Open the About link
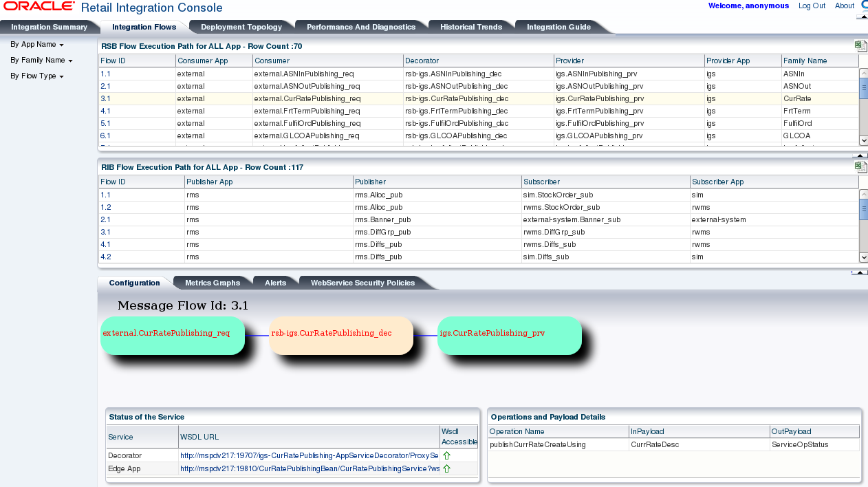This screenshot has width=868, height=487. [x=845, y=6]
